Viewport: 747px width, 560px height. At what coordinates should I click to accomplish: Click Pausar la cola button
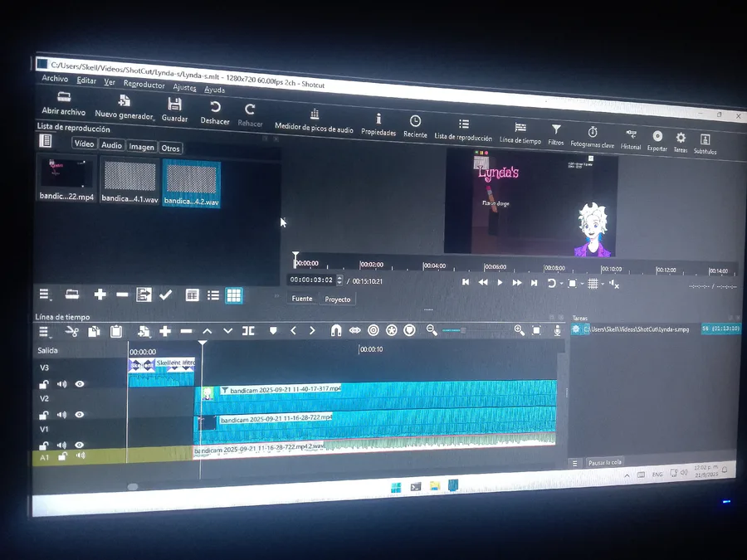point(604,462)
